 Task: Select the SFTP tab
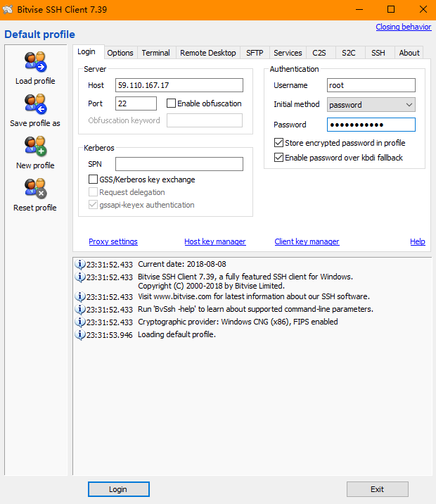255,53
